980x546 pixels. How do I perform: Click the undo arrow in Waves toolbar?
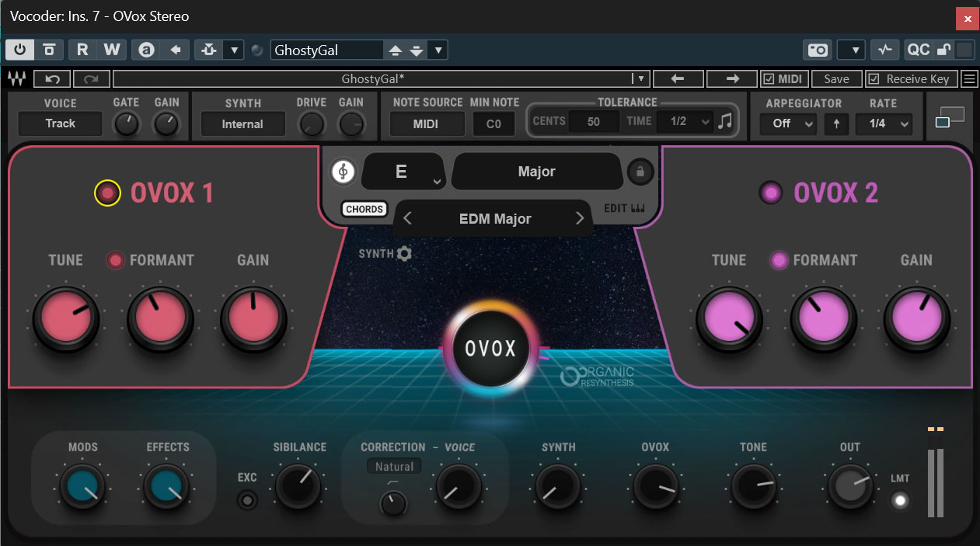[x=52, y=79]
